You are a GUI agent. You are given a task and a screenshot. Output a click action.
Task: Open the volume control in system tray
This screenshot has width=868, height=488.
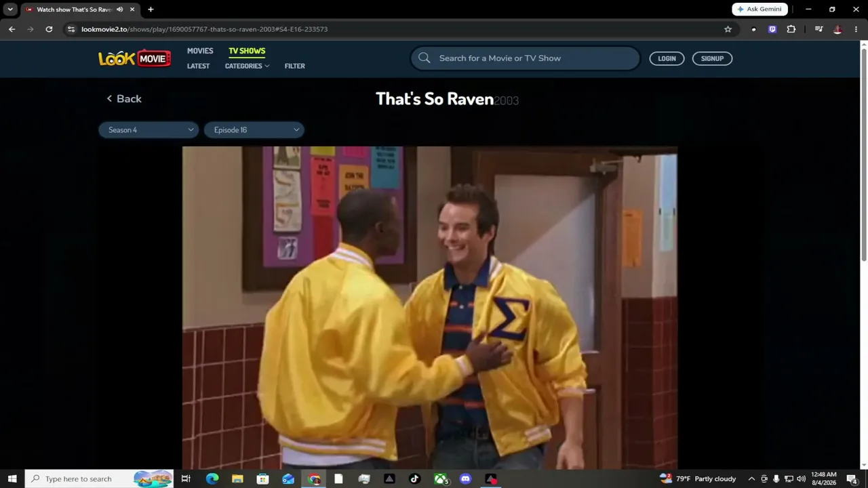801,479
